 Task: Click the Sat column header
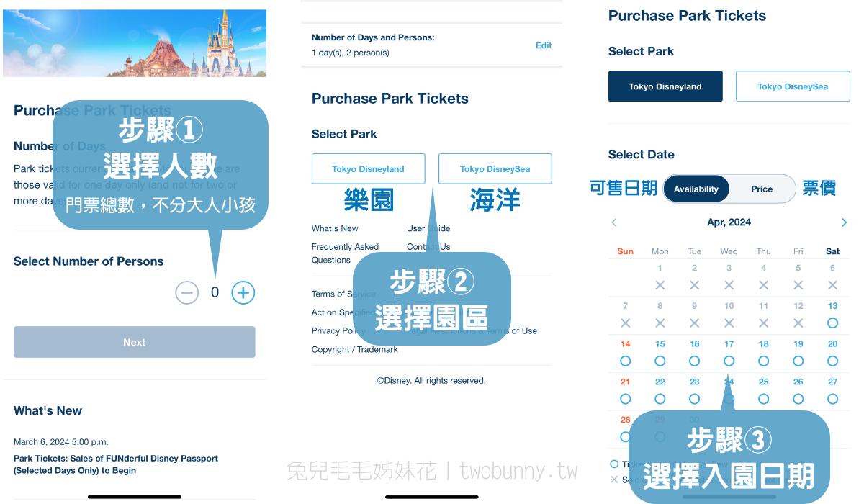click(x=833, y=251)
